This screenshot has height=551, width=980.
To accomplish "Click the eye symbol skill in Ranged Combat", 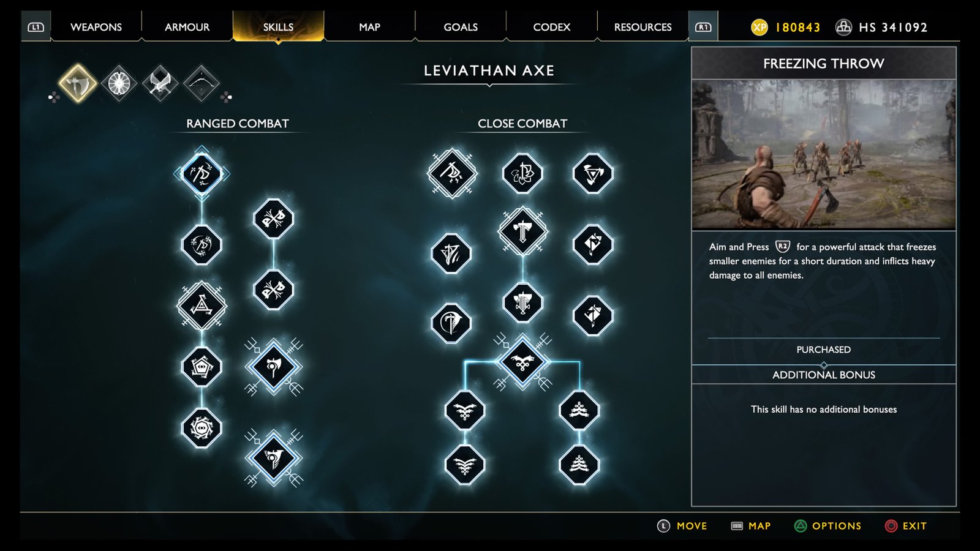I will pos(202,427).
